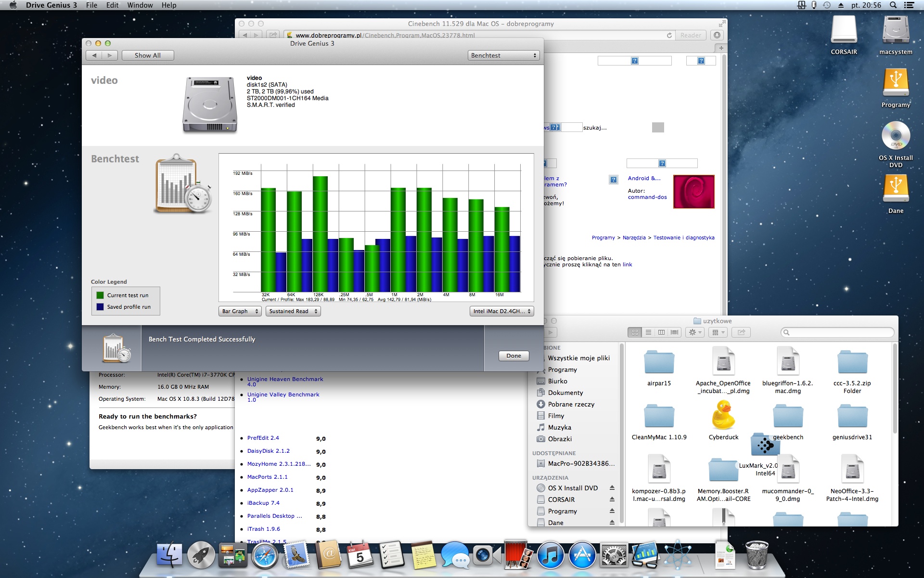
Task: Open Help menu
Action: 169,5
